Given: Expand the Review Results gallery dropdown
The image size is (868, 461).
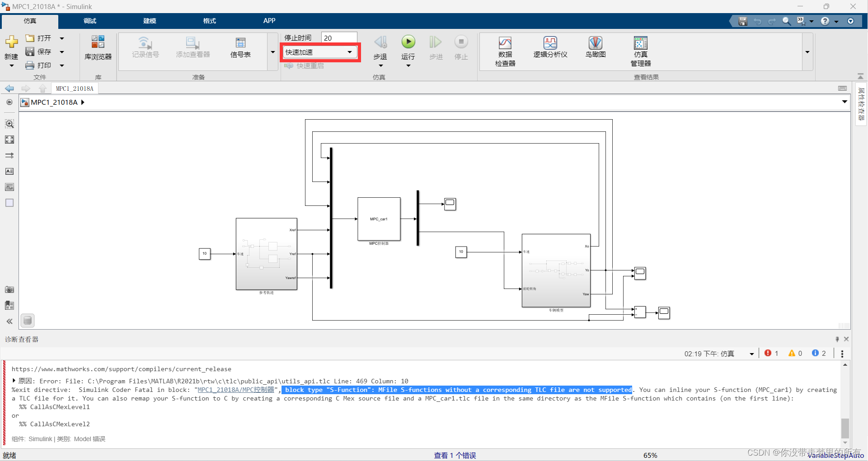Looking at the screenshot, I should (x=807, y=52).
